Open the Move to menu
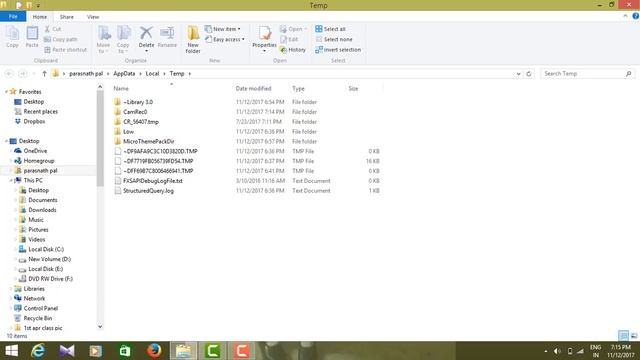Image resolution: width=640 pixels, height=360 pixels. [103, 39]
